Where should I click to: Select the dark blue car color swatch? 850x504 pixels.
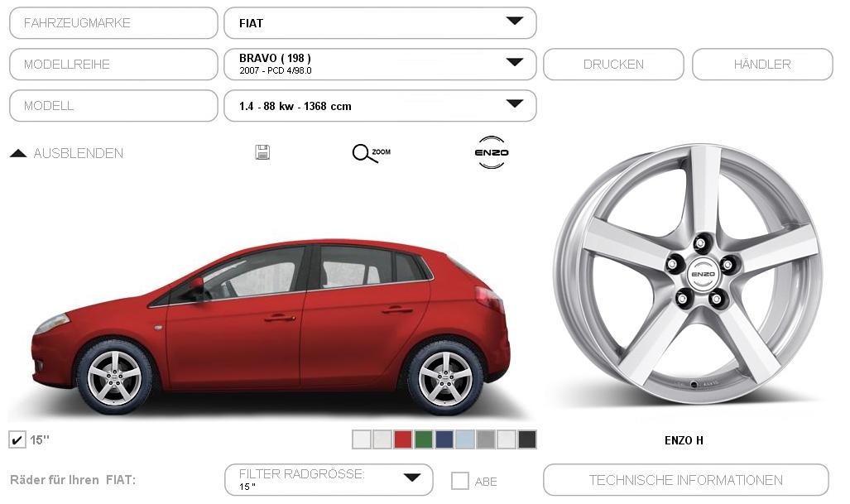tap(444, 439)
